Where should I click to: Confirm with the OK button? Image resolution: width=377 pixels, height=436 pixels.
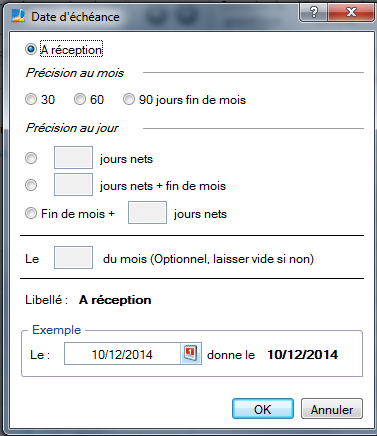[x=263, y=409]
